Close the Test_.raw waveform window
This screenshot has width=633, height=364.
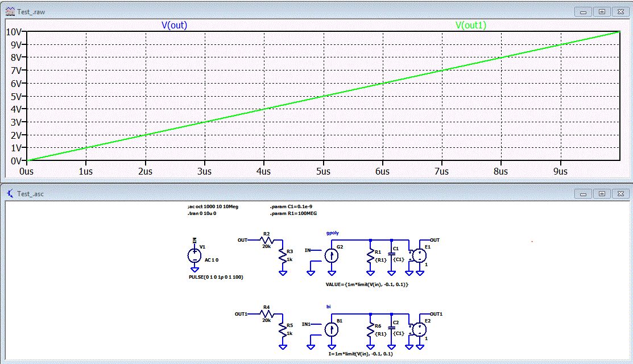(x=620, y=11)
